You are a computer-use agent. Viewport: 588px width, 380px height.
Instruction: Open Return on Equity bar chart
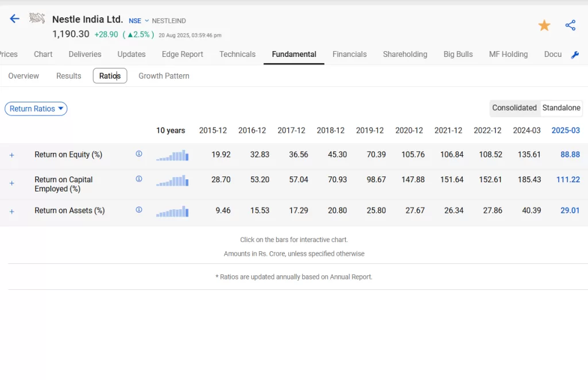[172, 155]
